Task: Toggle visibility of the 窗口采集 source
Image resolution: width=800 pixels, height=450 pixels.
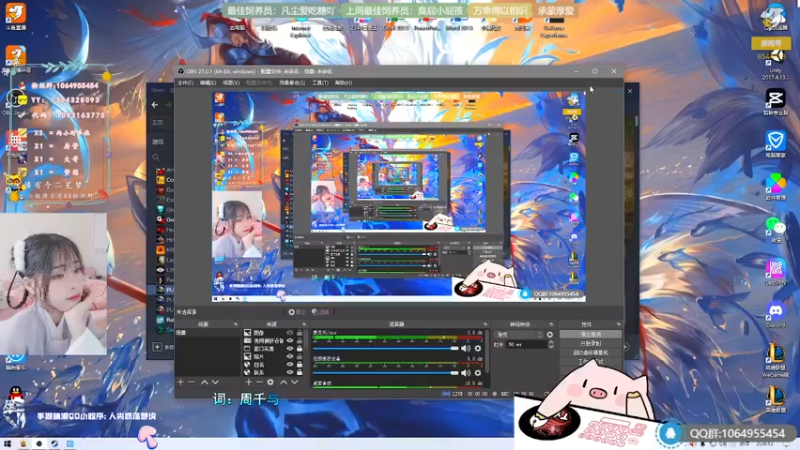Action: coord(290,348)
